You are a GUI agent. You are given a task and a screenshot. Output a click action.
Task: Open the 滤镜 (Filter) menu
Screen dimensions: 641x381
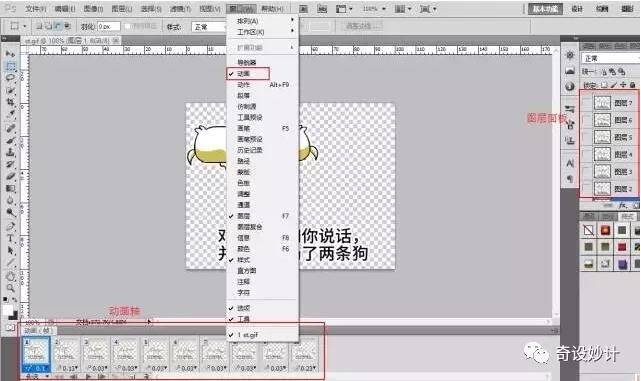coord(180,9)
